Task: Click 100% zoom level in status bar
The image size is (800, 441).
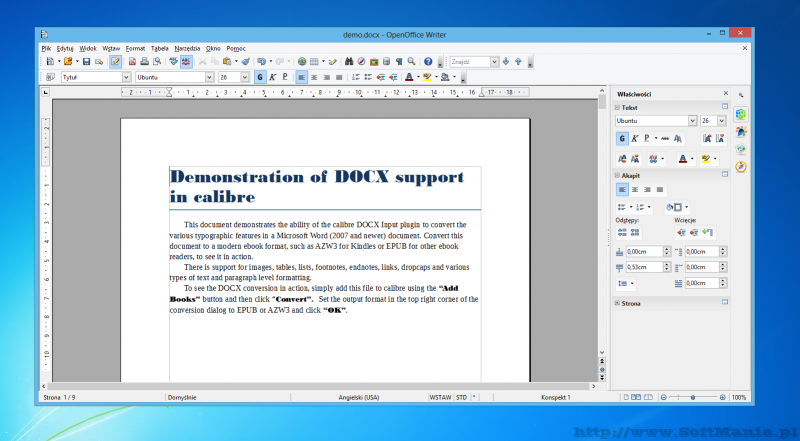Action: click(739, 397)
